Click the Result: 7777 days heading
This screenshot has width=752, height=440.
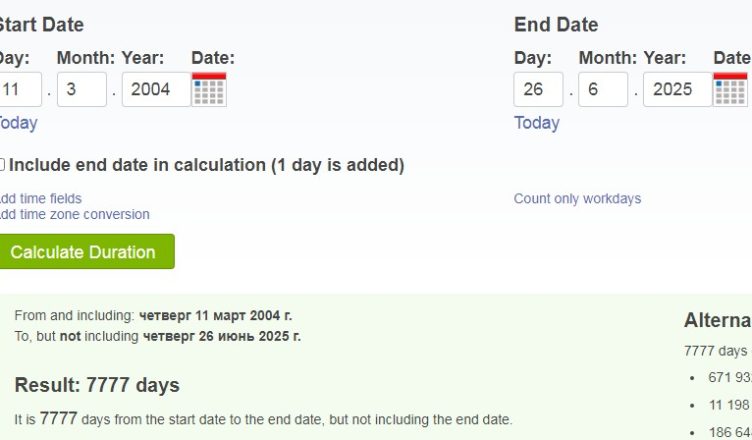[x=97, y=385]
